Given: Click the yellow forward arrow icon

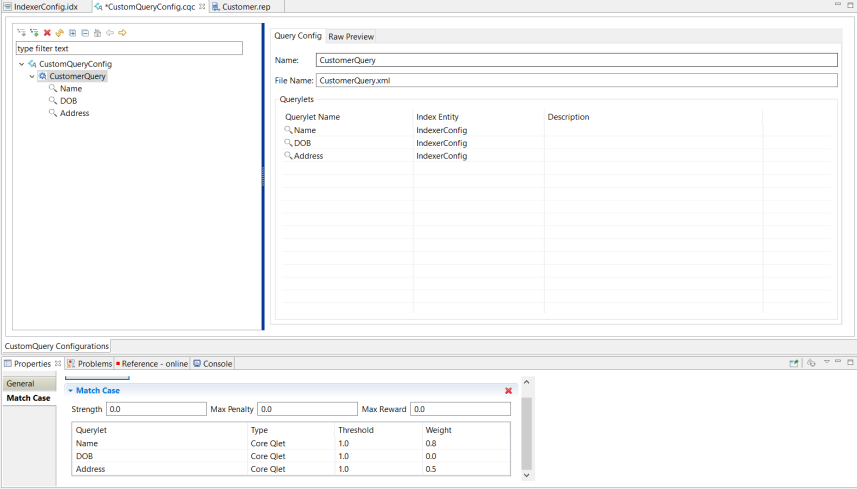Looking at the screenshot, I should (122, 33).
